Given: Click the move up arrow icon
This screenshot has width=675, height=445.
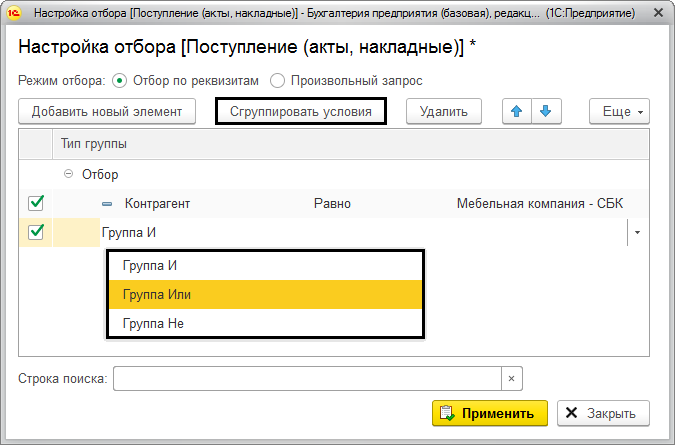Looking at the screenshot, I should tap(516, 111).
